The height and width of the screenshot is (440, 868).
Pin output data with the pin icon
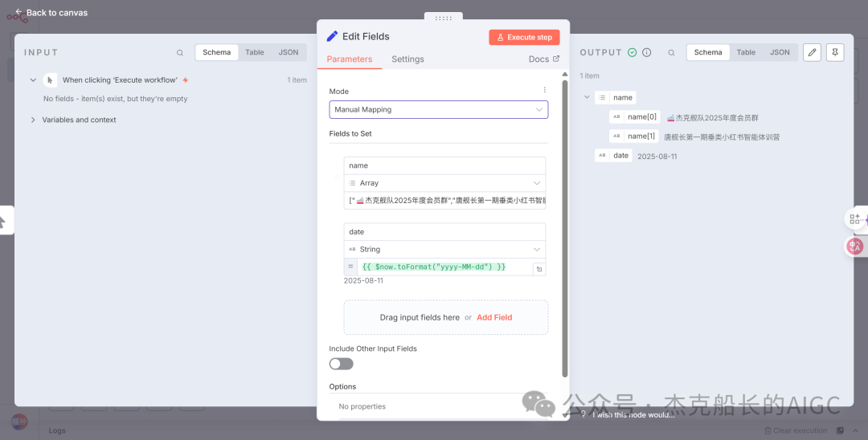tap(835, 52)
